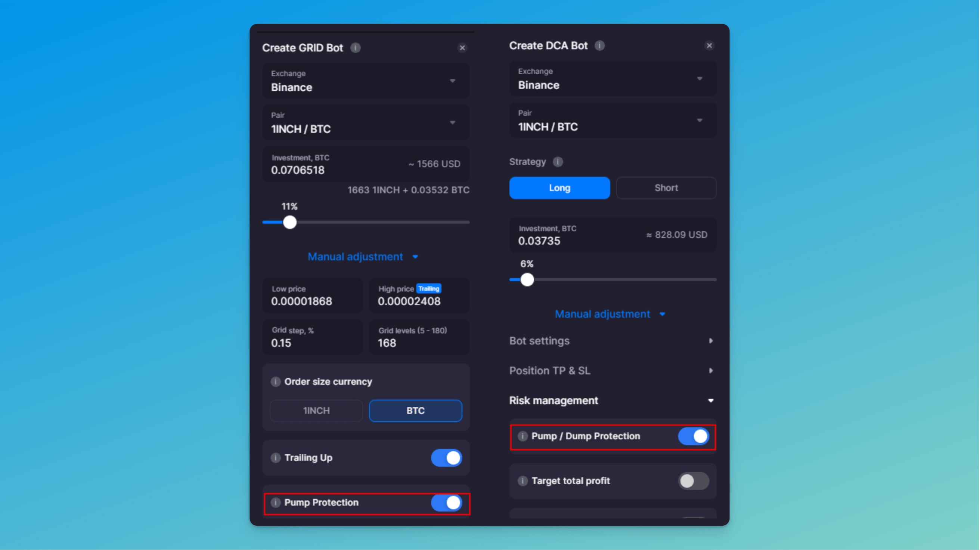The image size is (980, 550).
Task: Click the info icon next to Order size currency
Action: 274,381
